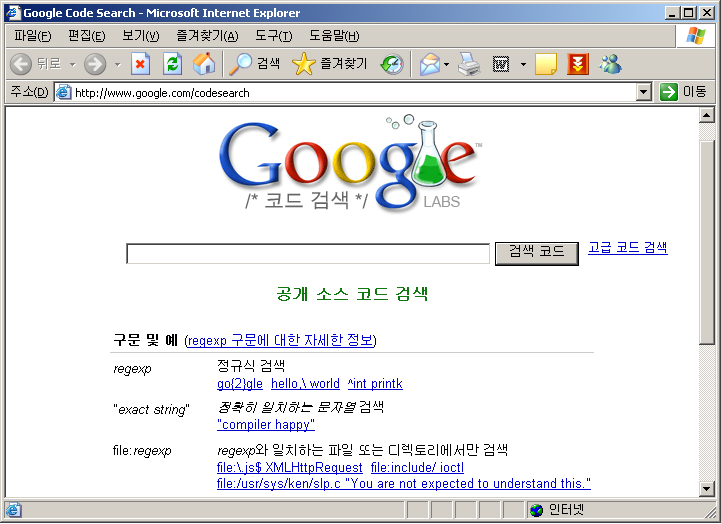Open regexp 구문에 대한 자세한 정보 link
The height and width of the screenshot is (524, 721).
[280, 341]
